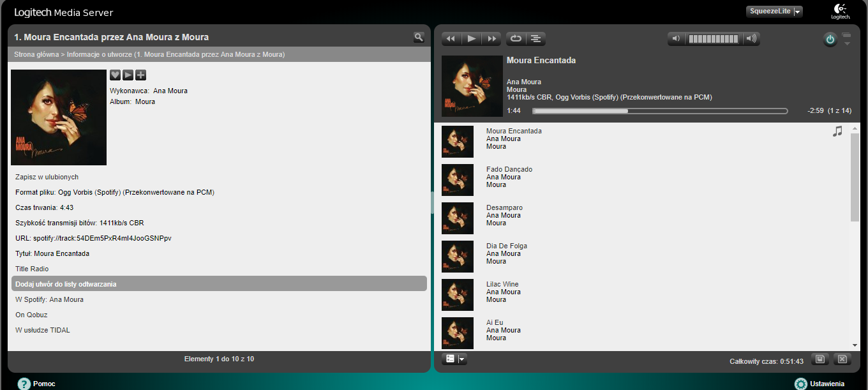The image size is (868, 390).
Task: Open W usłudze TIDAL entry
Action: (43, 330)
